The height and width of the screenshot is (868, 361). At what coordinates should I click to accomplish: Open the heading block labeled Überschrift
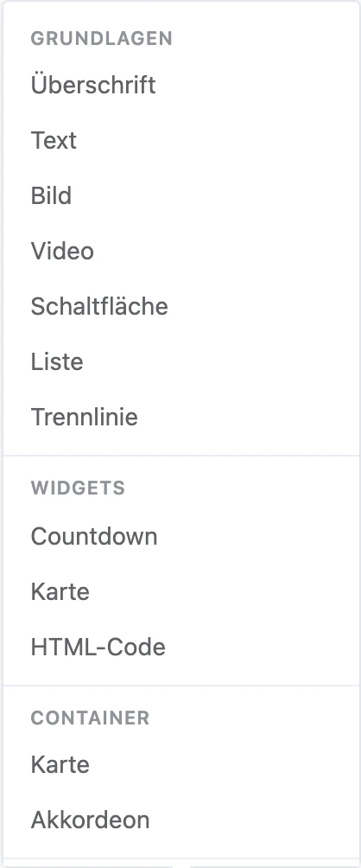pyautogui.click(x=181, y=86)
